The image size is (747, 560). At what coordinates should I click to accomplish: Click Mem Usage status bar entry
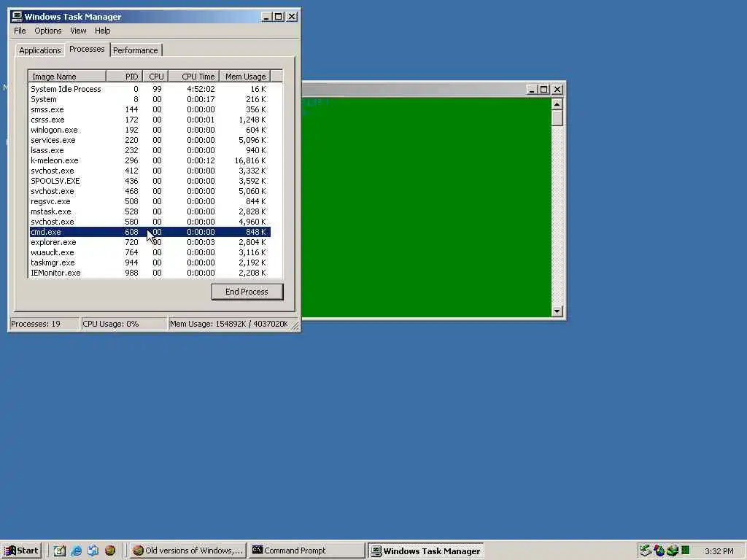229,324
